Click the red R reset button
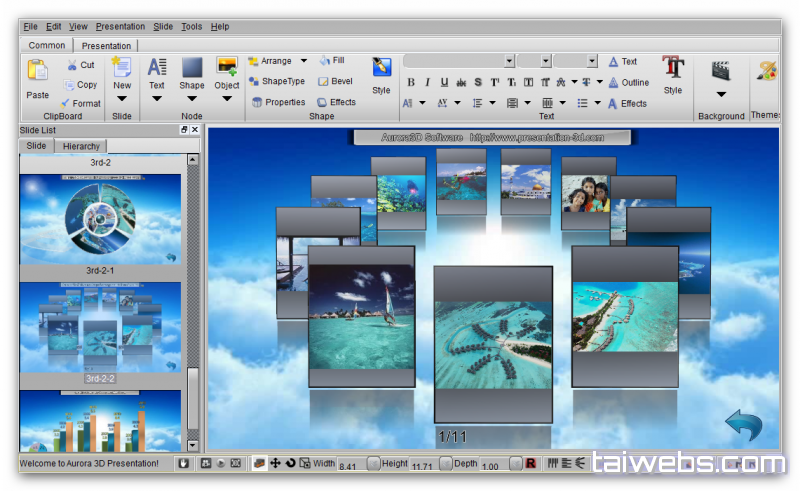This screenshot has height=491, width=800. coord(531,463)
